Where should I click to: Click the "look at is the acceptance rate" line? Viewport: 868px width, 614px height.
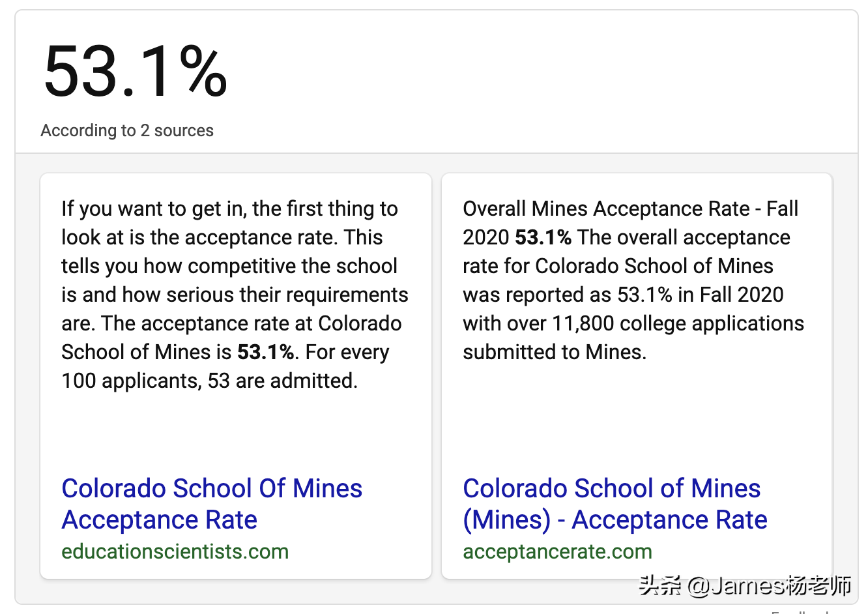pos(222,237)
